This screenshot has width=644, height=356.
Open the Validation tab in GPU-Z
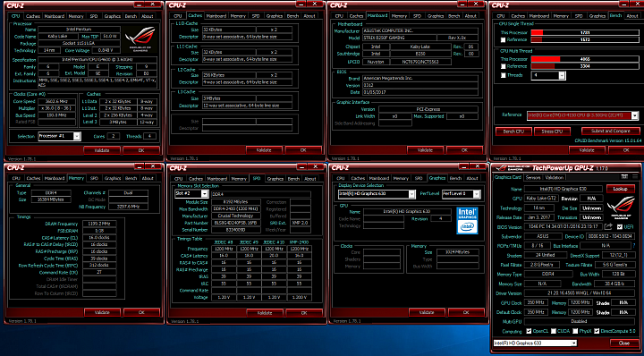tap(554, 177)
